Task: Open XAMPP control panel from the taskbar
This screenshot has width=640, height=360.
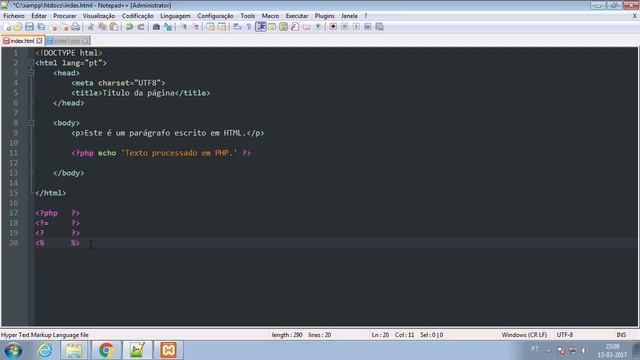Action: pos(168,350)
